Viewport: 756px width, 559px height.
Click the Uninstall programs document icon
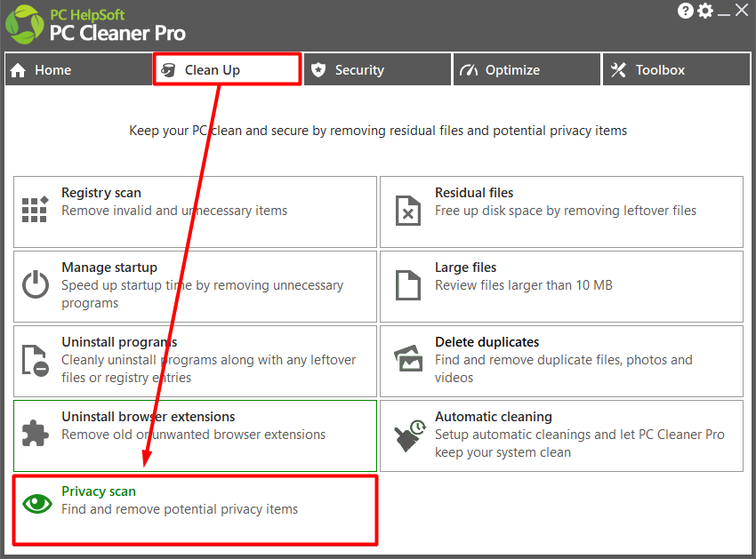pos(36,360)
